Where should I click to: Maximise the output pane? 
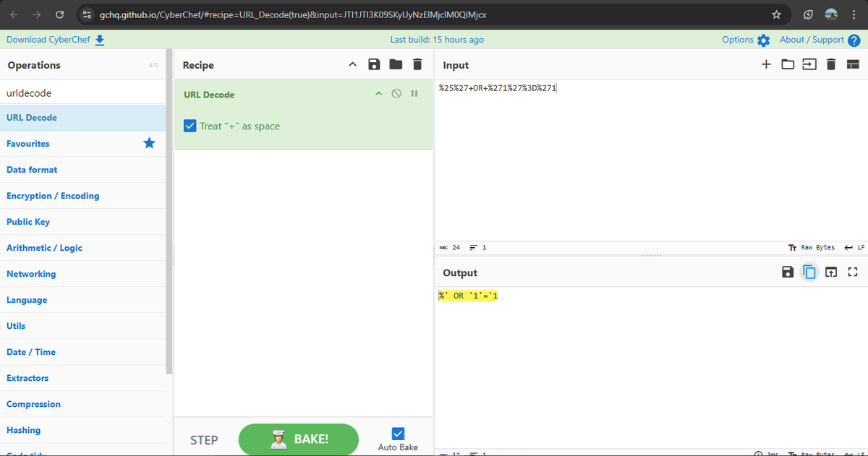click(852, 272)
